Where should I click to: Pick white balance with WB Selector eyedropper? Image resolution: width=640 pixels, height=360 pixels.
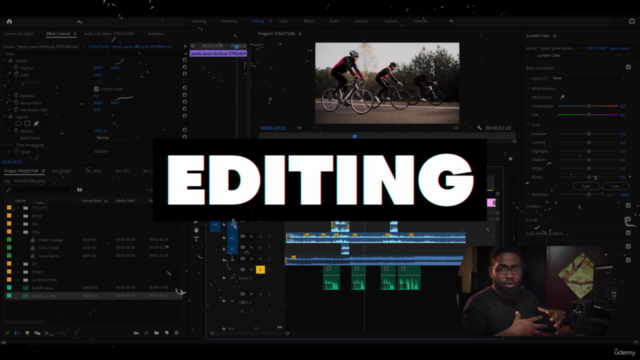562,97
